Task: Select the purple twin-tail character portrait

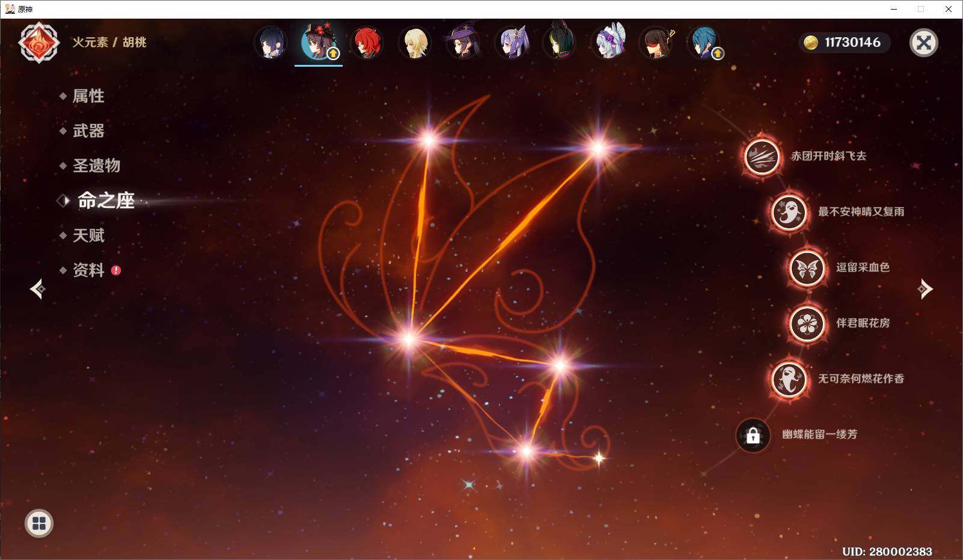Action: [512, 43]
